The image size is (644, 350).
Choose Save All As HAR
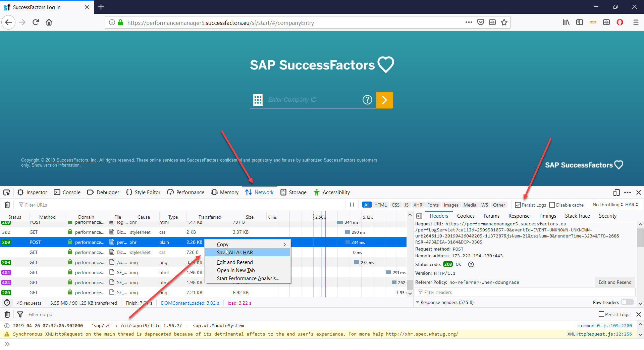(248, 253)
